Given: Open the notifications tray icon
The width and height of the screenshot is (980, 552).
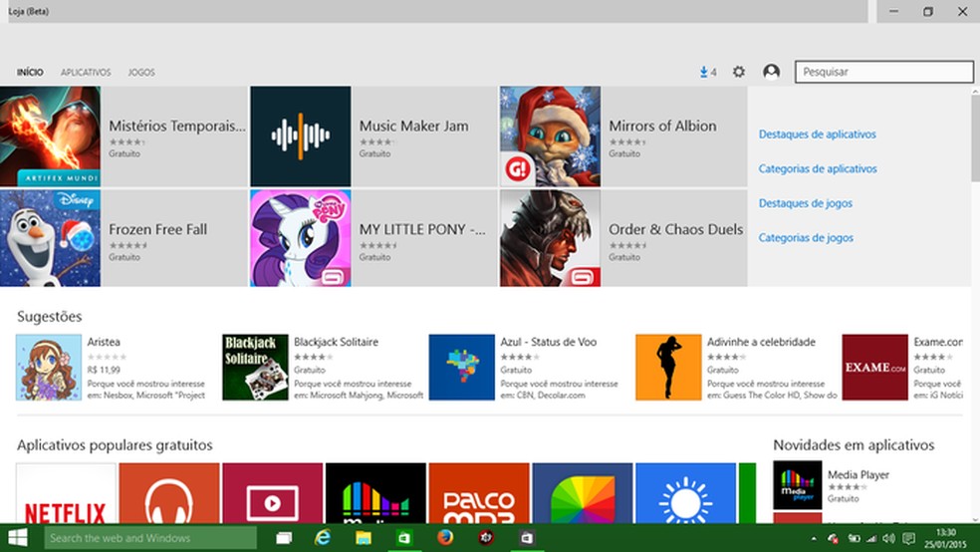Looking at the screenshot, I should pyautogui.click(x=909, y=538).
